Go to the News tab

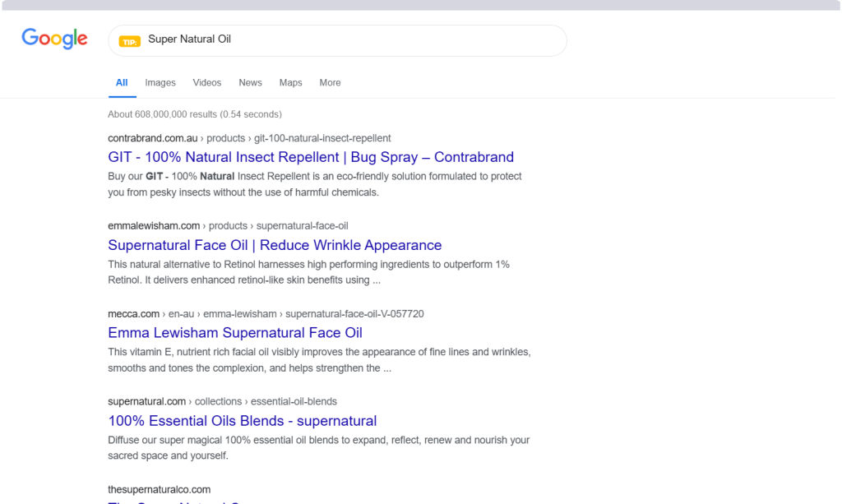click(x=250, y=83)
